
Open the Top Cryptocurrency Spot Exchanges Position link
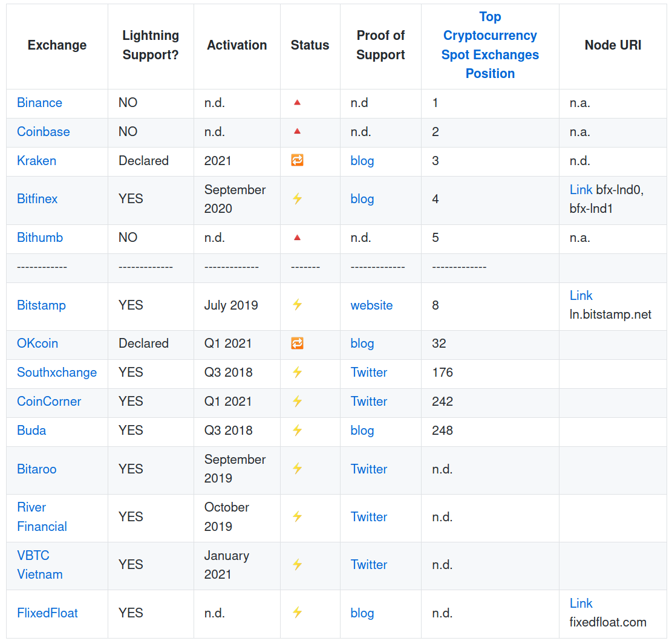click(x=490, y=45)
